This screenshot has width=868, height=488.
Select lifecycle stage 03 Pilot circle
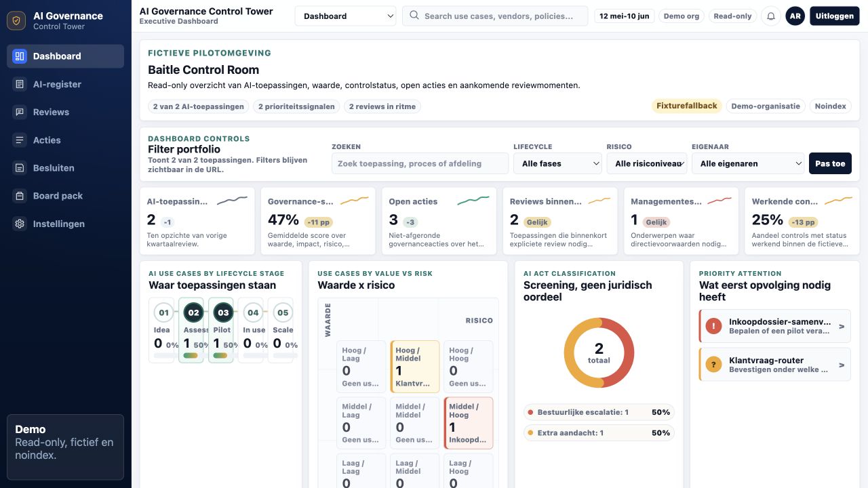tap(223, 312)
